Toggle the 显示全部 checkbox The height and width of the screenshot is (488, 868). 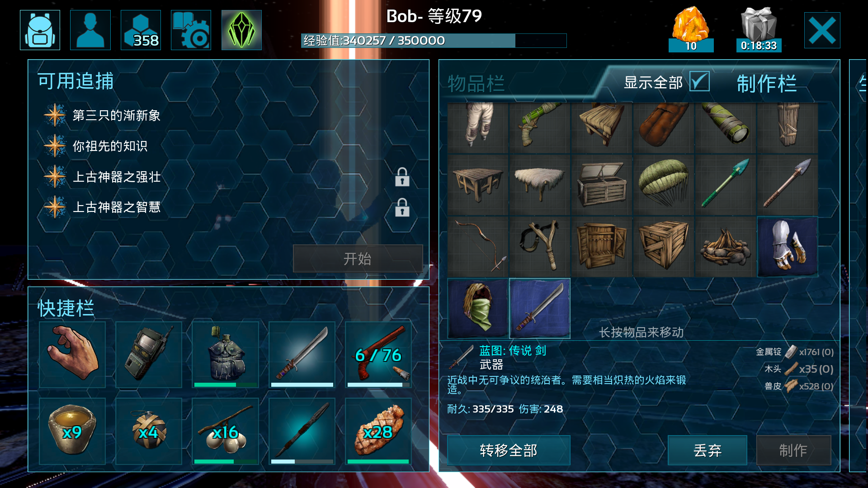click(x=699, y=82)
